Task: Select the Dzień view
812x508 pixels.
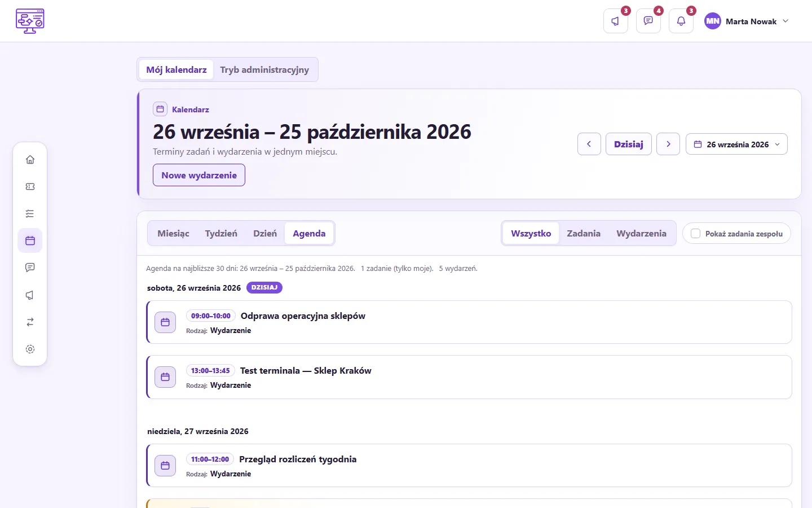Action: [265, 233]
